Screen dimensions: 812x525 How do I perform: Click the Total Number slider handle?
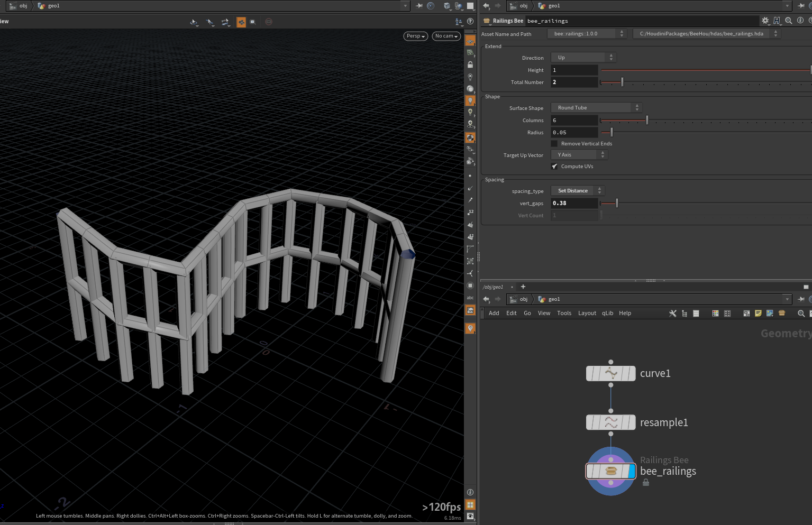coord(622,82)
